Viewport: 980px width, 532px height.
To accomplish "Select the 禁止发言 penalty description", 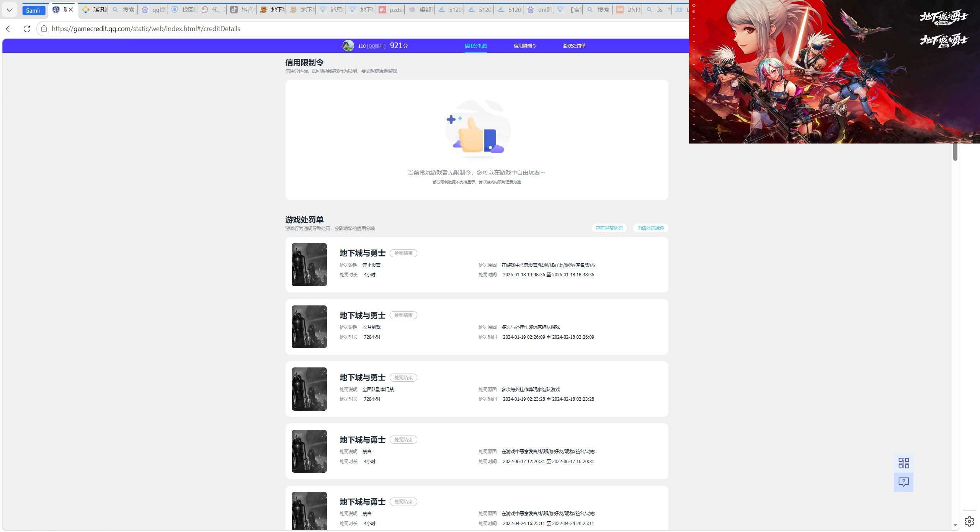I will pos(371,265).
